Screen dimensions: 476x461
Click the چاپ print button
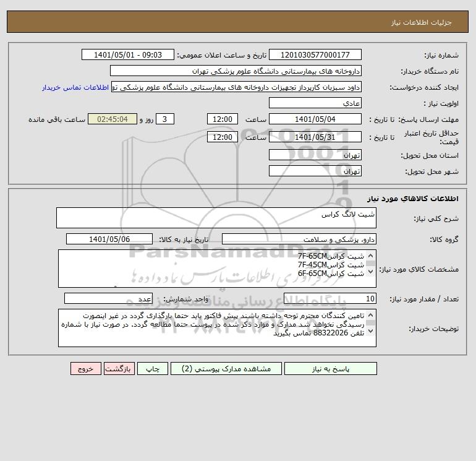pyautogui.click(x=153, y=369)
